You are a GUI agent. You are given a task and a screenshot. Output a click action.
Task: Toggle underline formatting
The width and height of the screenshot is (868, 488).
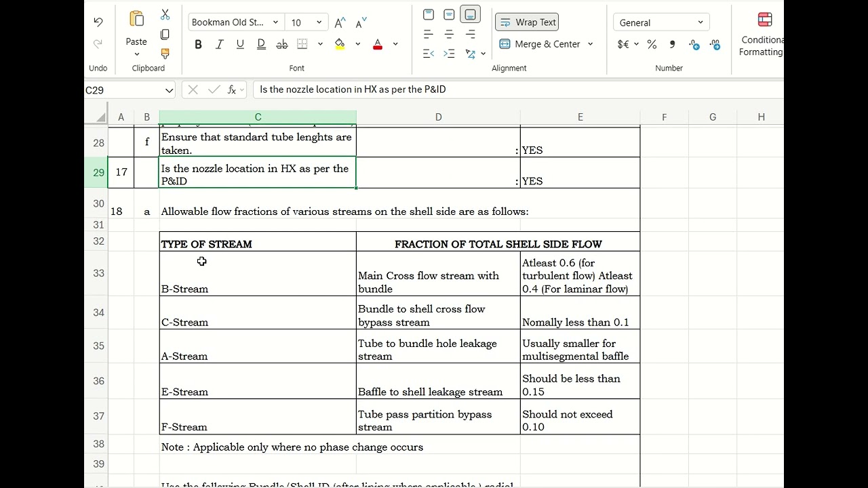pos(240,44)
